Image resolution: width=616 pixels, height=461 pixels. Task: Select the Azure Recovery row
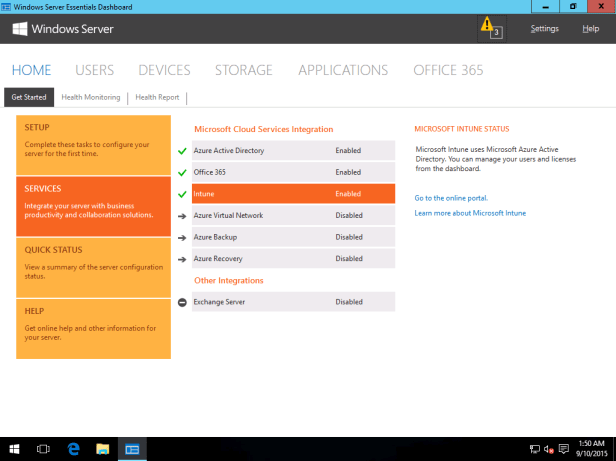pos(293,259)
